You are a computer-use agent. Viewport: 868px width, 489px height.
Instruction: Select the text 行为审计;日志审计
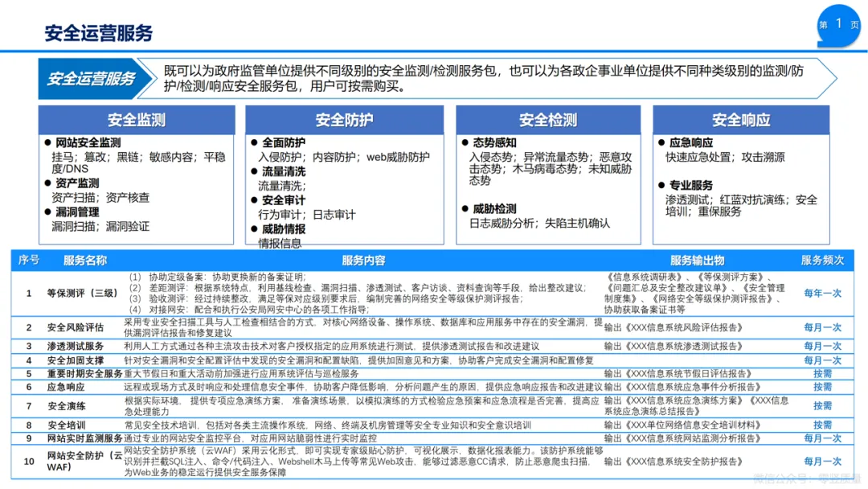(307, 215)
